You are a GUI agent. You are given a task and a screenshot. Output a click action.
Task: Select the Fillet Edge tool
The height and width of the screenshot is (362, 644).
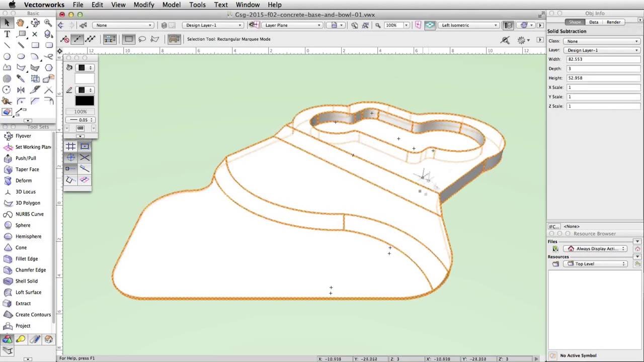coord(27,259)
